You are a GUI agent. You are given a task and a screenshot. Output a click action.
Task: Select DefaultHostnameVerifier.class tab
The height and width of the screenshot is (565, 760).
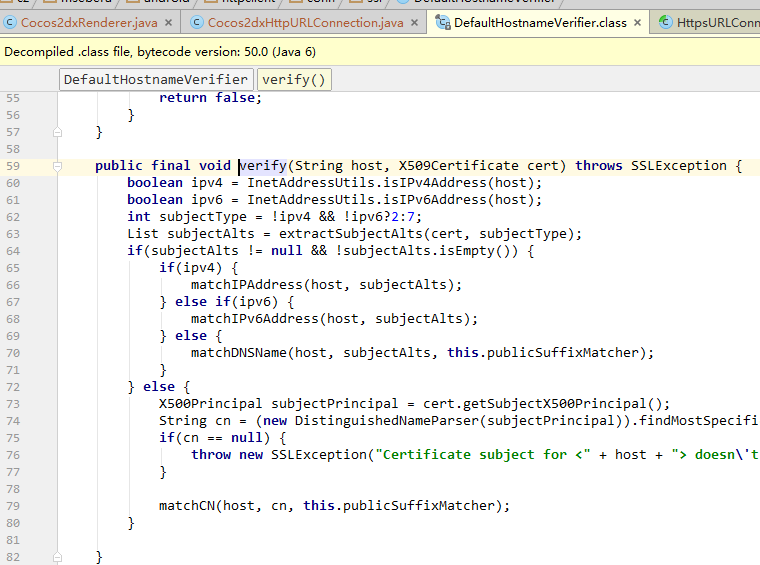[540, 23]
